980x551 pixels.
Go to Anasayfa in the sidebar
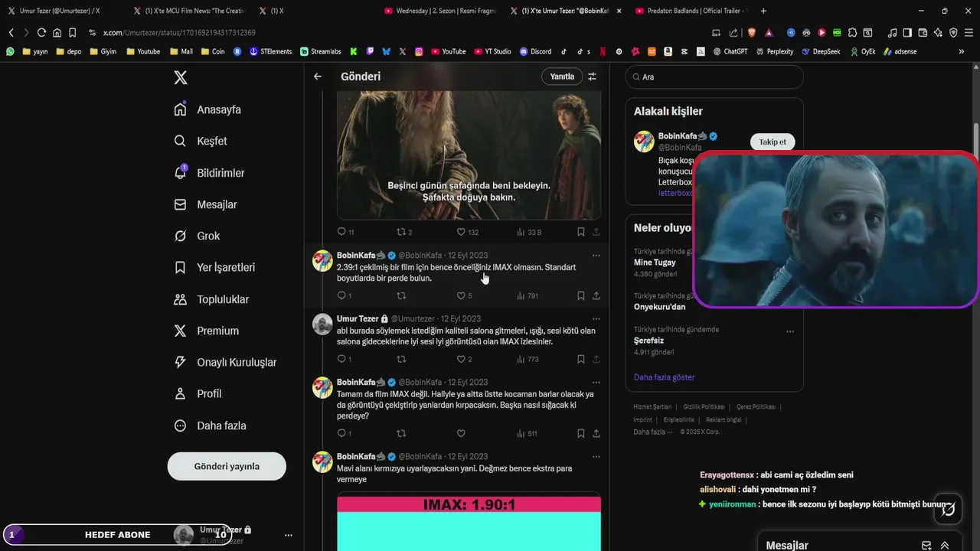[207, 109]
